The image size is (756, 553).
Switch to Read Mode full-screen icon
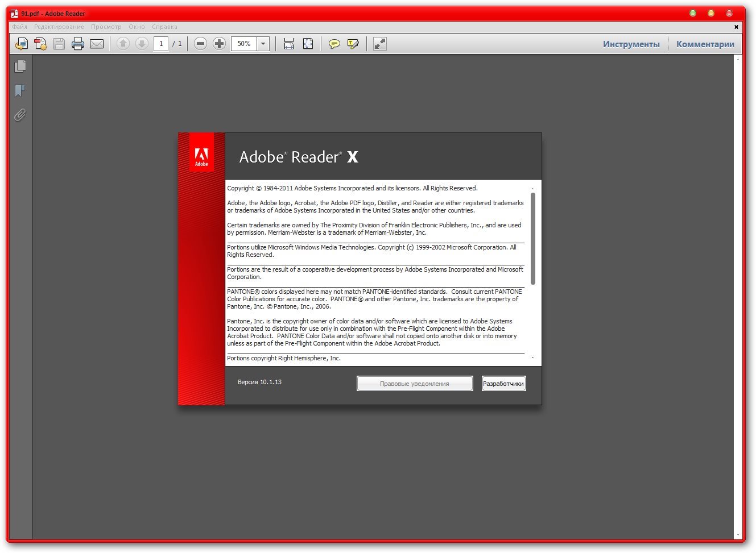click(x=380, y=44)
